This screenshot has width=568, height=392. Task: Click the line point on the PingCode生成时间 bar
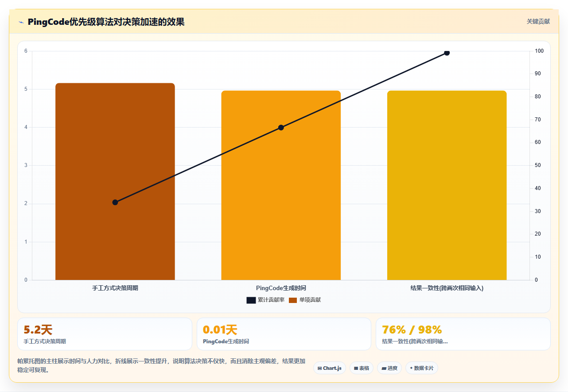point(281,128)
